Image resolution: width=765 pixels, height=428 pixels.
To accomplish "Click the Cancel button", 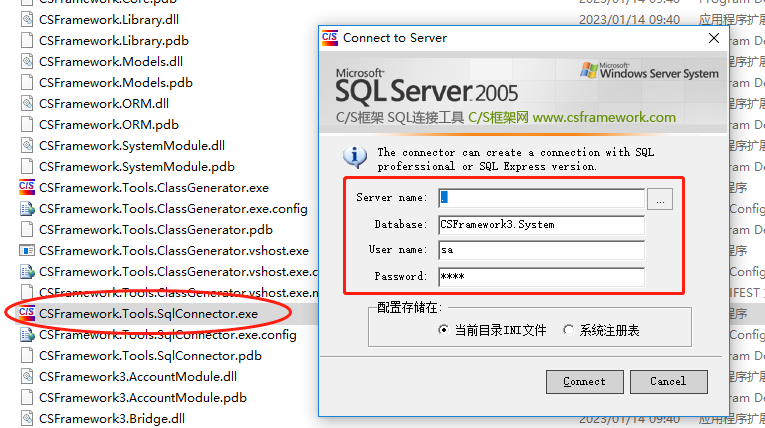I will (x=668, y=382).
